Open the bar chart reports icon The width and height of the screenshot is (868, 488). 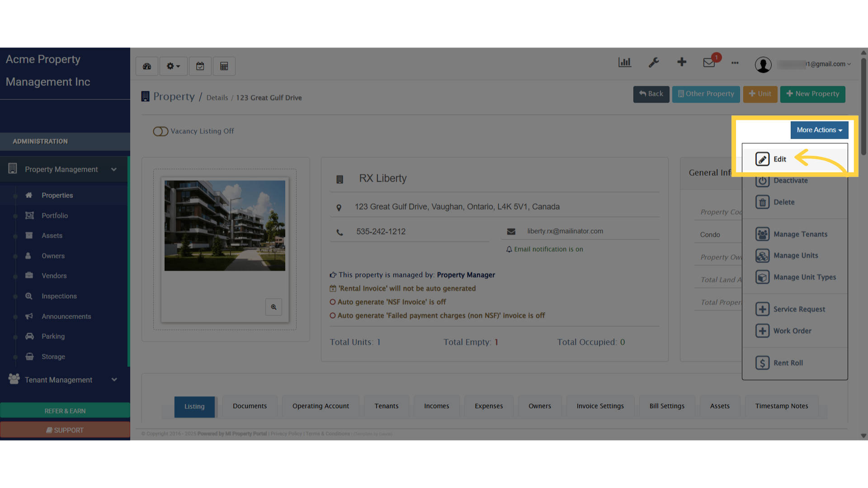click(624, 63)
